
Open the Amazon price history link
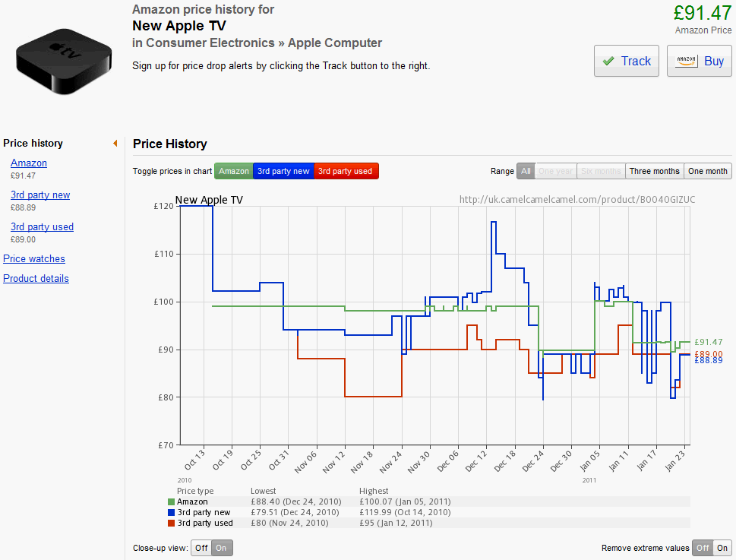click(29, 163)
